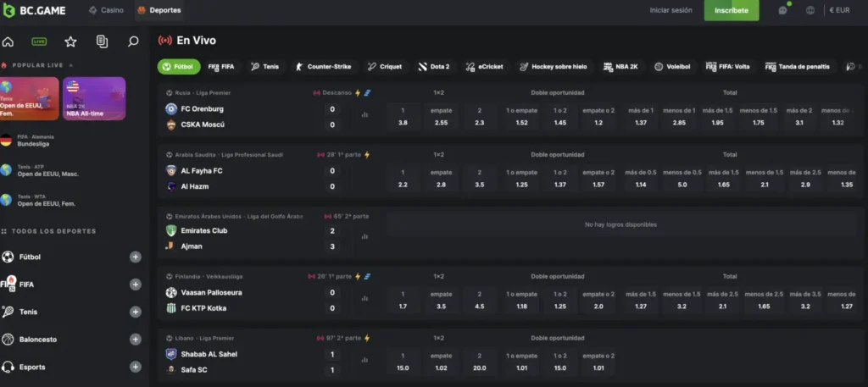Viewport: 868px width, 387px height.
Task: Click the BC.GAME logo
Action: [34, 10]
